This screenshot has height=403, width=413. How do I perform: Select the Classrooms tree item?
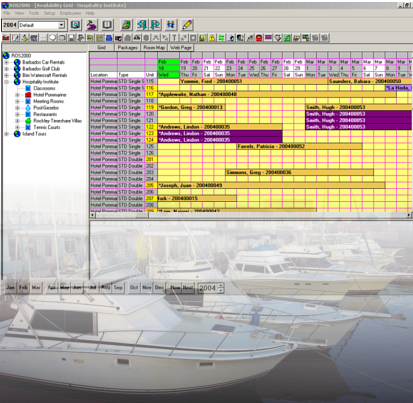coord(44,88)
